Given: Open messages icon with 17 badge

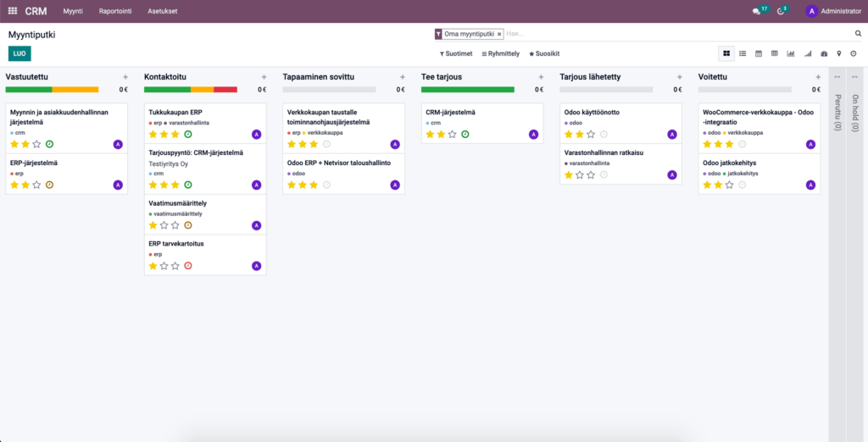Looking at the screenshot, I should click(x=756, y=11).
